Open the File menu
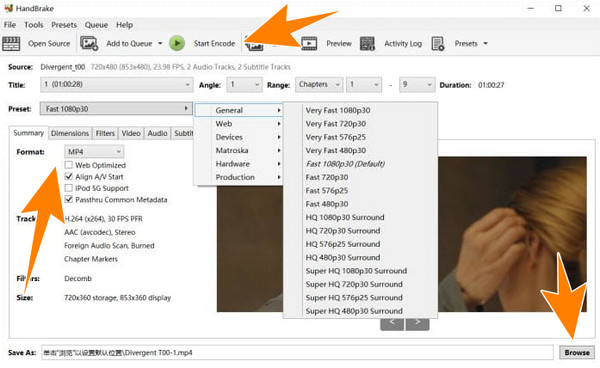600x368 pixels. click(x=10, y=25)
